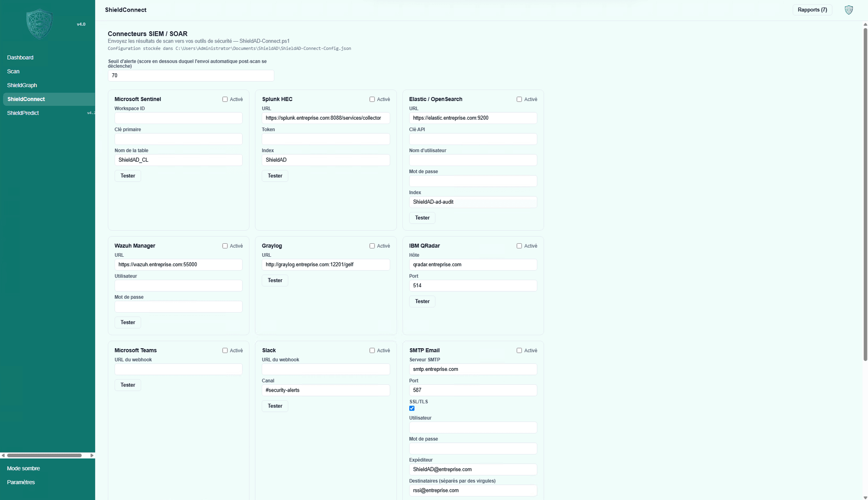Tick the Graylog Activé checkbox

pyautogui.click(x=372, y=246)
